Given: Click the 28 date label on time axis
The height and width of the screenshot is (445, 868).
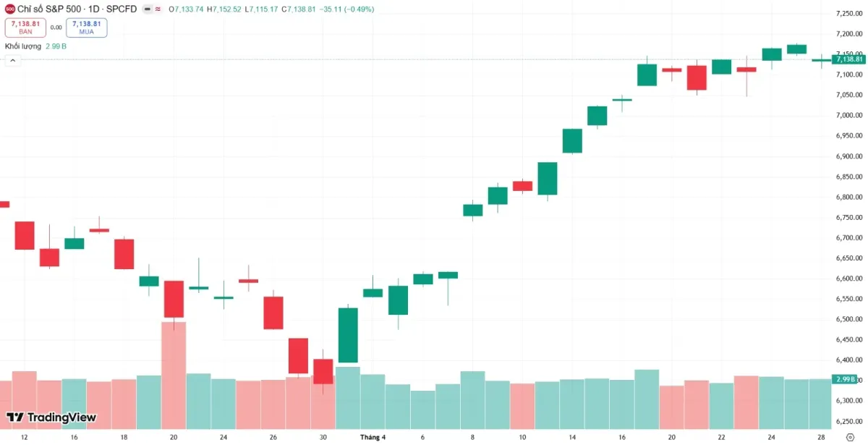Looking at the screenshot, I should (822, 437).
